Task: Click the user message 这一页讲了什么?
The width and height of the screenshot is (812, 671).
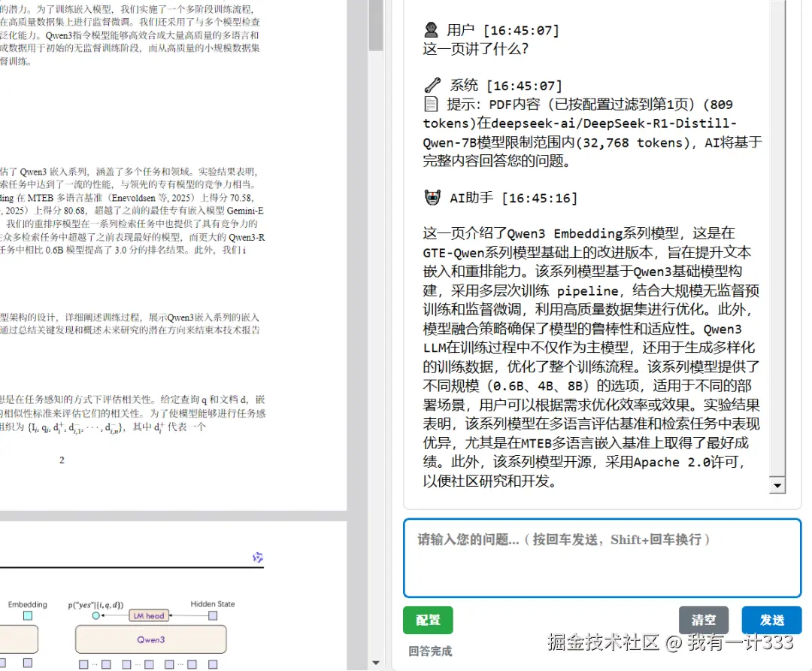Action: 476,49
